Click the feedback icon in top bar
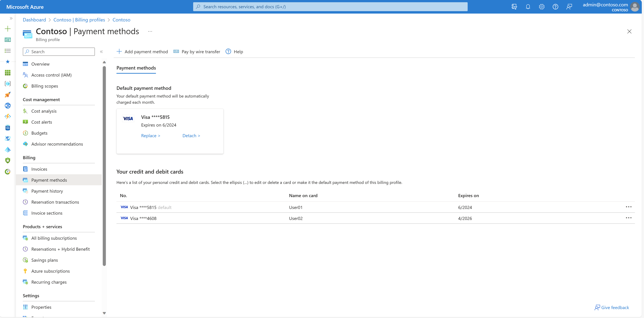 pos(569,7)
